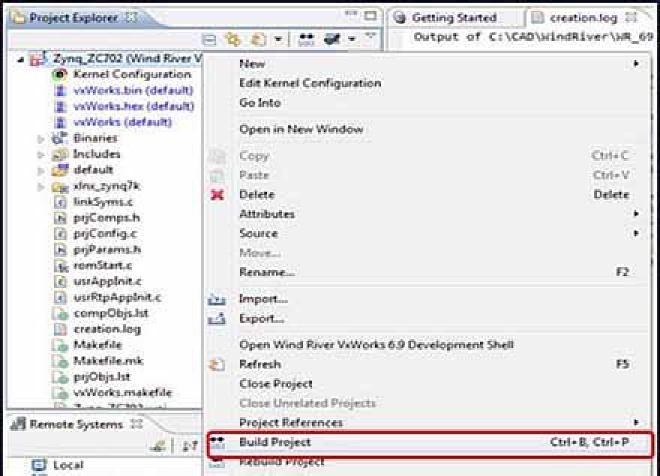Screen dimensions: 660x476
Task: Close the creation.log editor tab
Action: pos(631,17)
